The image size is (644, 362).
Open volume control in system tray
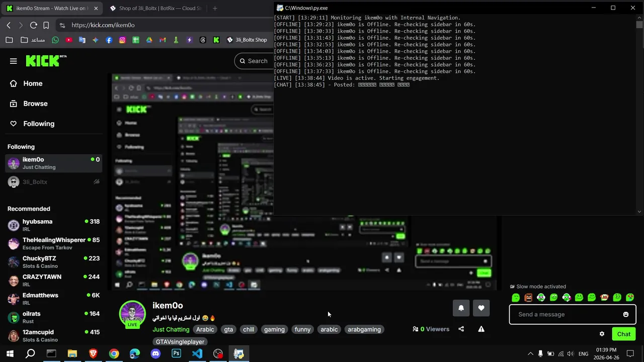571,354
